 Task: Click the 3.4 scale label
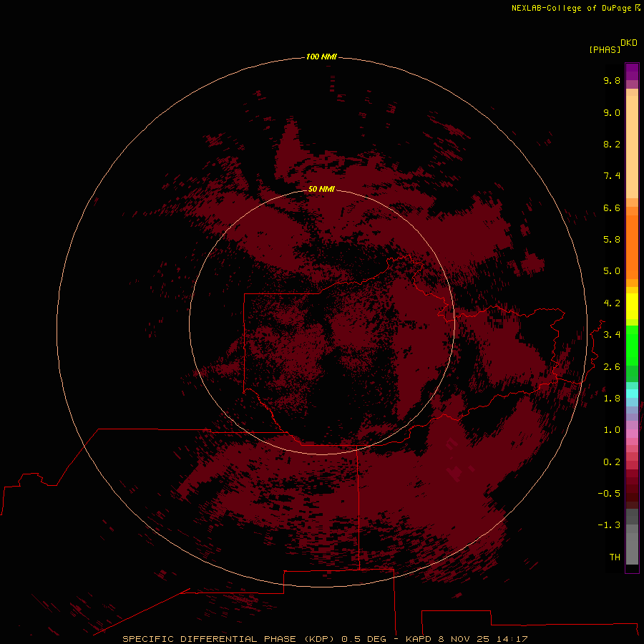612,335
